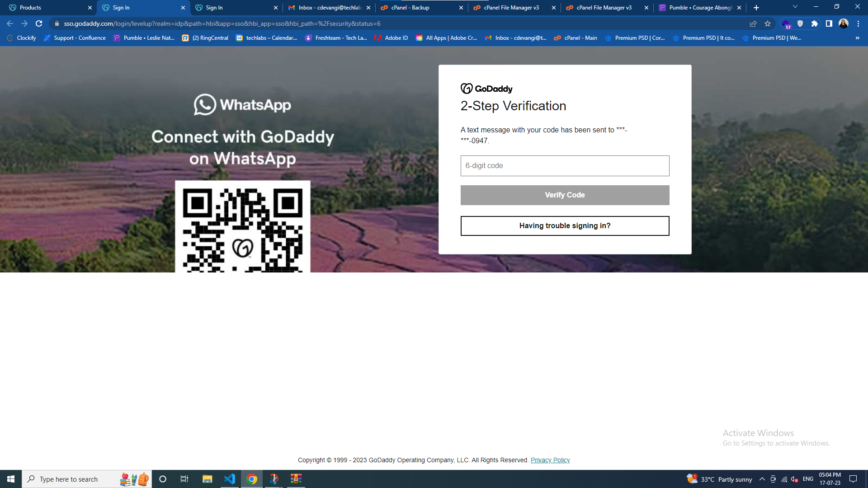Close the cPanel - Backup tab
This screenshot has height=488, width=868.
point(461,8)
